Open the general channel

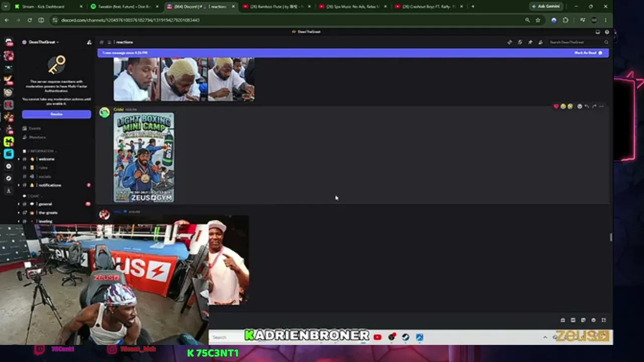pos(45,204)
